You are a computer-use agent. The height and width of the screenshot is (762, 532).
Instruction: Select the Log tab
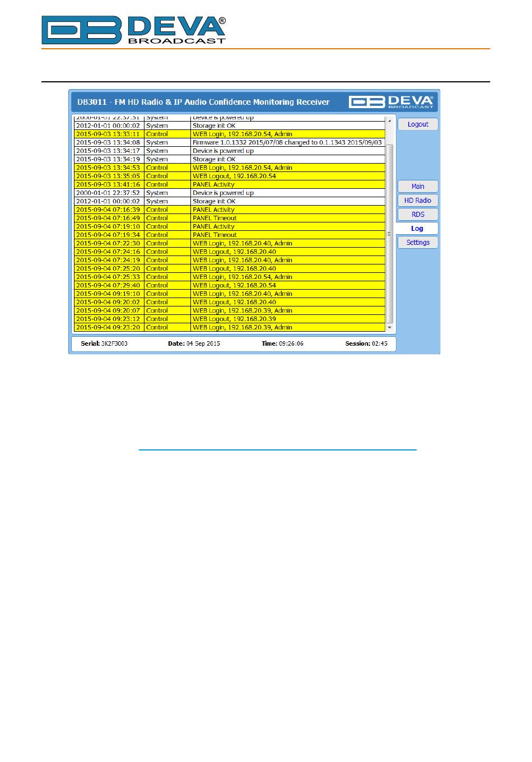click(417, 229)
